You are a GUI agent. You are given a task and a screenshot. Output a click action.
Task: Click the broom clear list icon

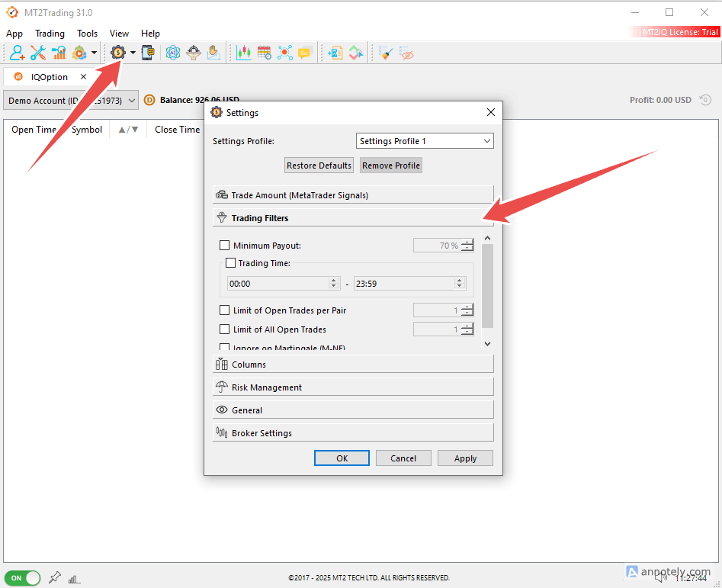point(386,53)
